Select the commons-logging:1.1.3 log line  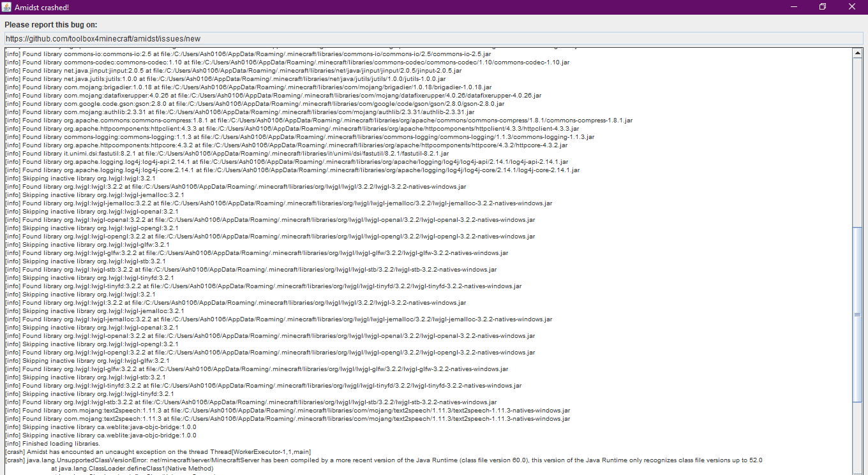point(300,137)
